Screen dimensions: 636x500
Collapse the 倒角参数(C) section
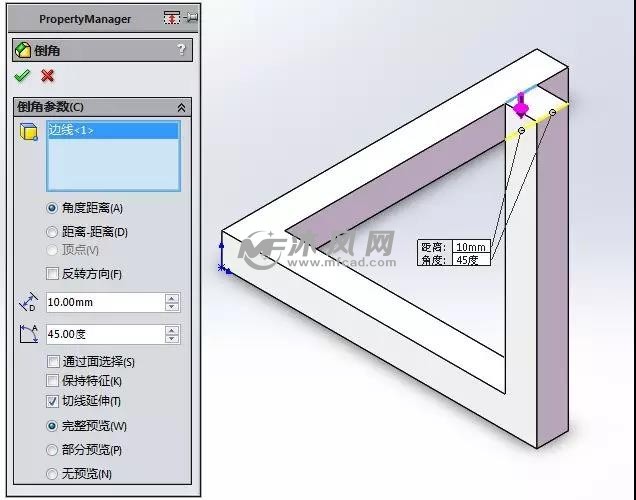coord(181,107)
